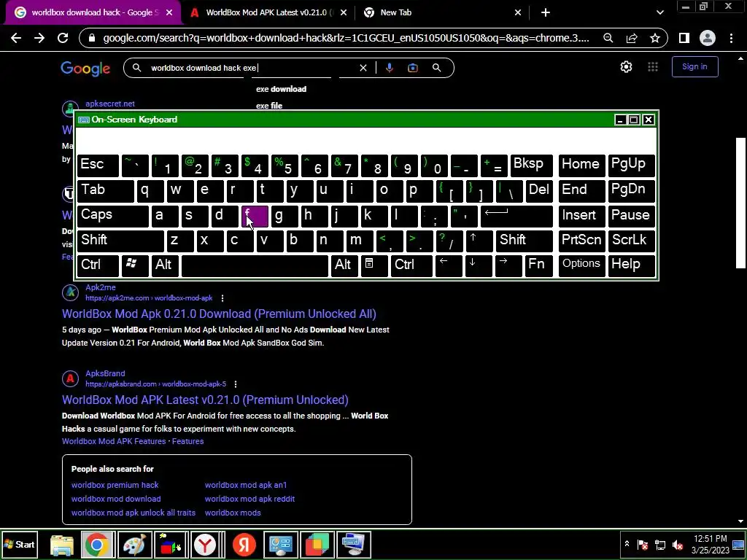
Task: Open File Explorer from the taskbar
Action: 62,545
